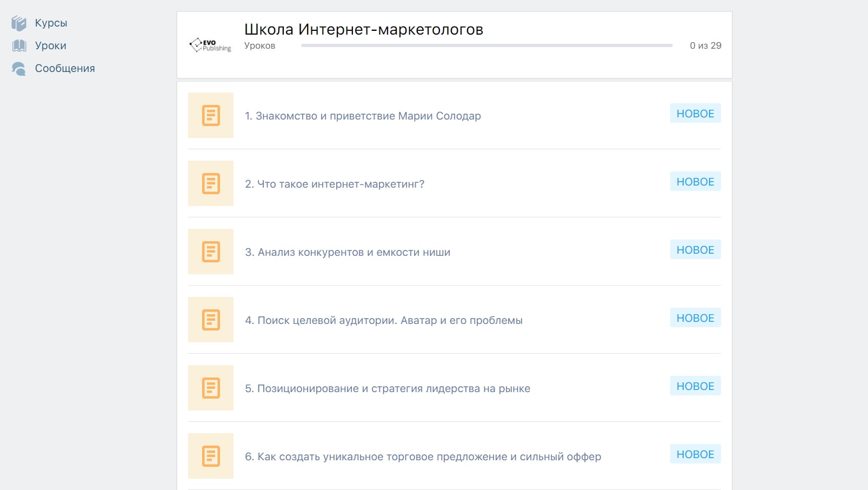Open document icon for lesson 4

[x=211, y=320]
